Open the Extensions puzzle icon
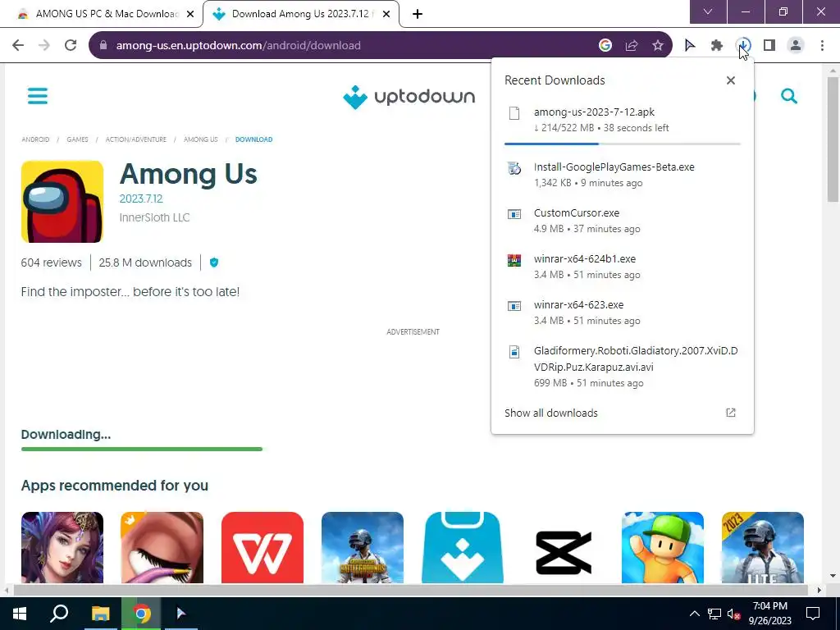 pos(717,46)
